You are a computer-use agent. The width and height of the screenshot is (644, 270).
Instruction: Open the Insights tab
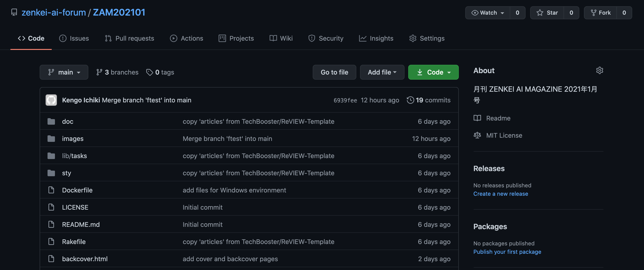[x=376, y=38]
